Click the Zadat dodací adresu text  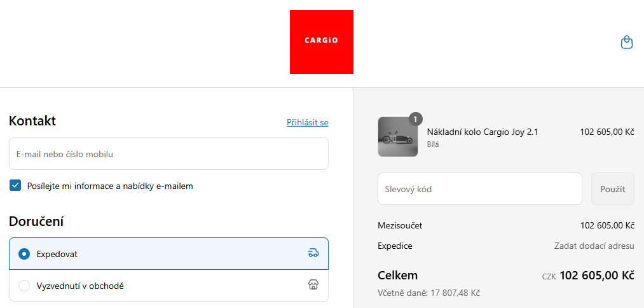[x=594, y=246]
